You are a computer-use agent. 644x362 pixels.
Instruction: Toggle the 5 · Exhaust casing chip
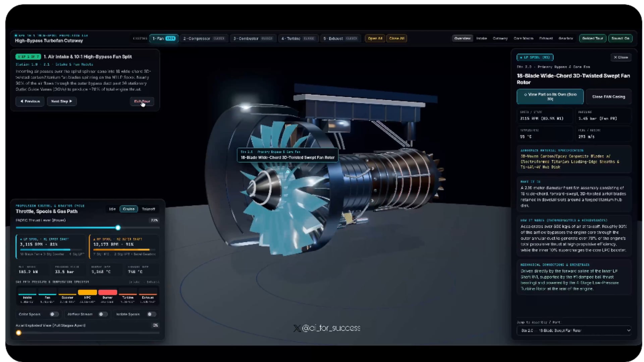pos(340,39)
